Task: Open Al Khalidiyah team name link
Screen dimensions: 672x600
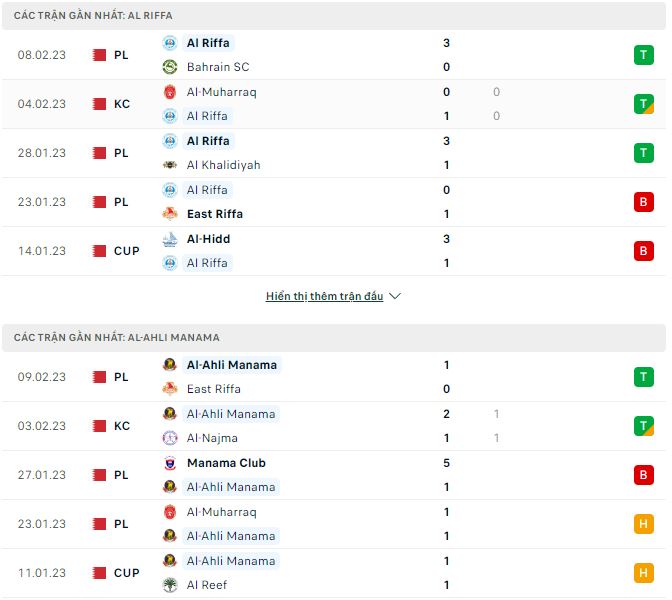Action: point(223,165)
